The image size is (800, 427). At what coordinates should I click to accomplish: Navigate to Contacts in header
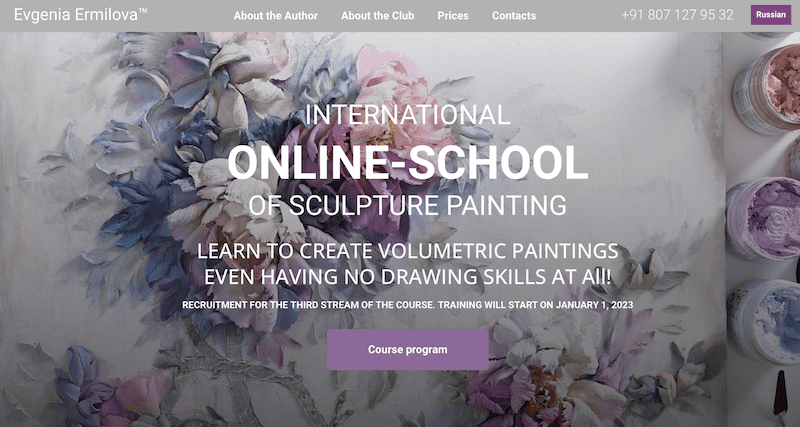click(514, 16)
